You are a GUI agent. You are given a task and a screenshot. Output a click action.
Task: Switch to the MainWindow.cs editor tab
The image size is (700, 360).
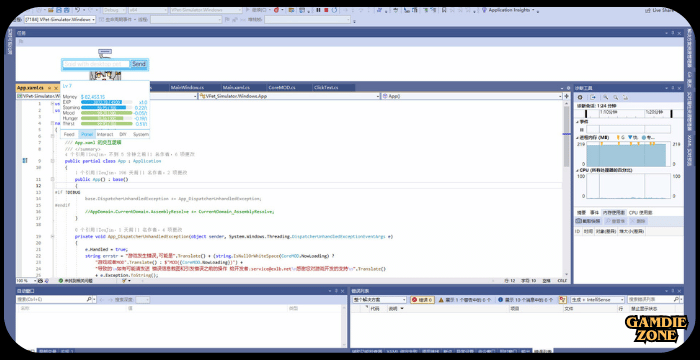click(x=187, y=88)
